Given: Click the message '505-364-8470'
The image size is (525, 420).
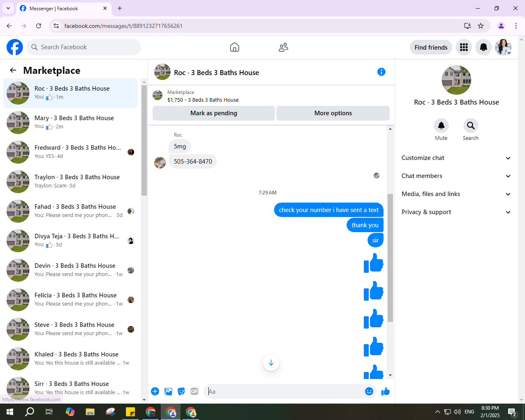Looking at the screenshot, I should (193, 162).
